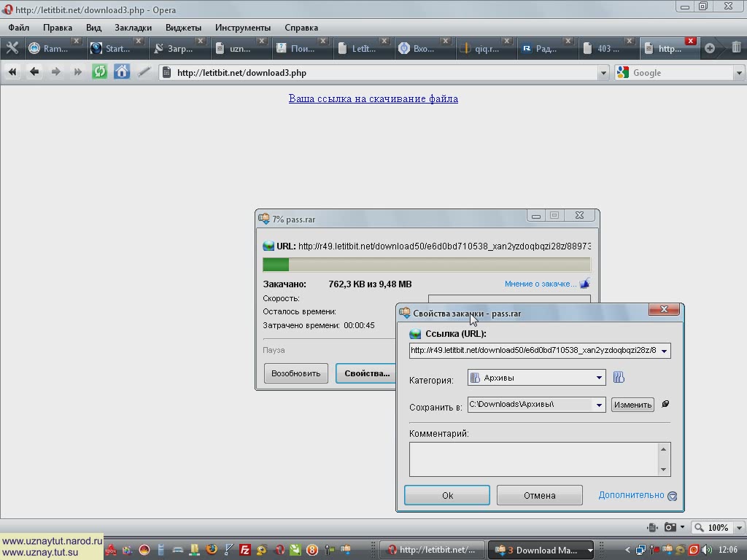Open the closed tabs trash icon
Image resolution: width=747 pixels, height=560 pixels.
736,48
